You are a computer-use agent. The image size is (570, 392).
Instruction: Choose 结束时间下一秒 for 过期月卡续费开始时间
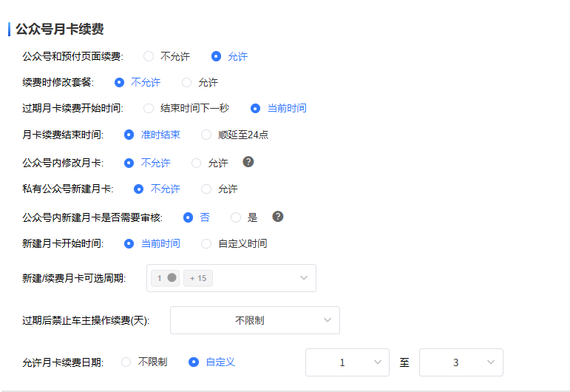[x=149, y=109]
